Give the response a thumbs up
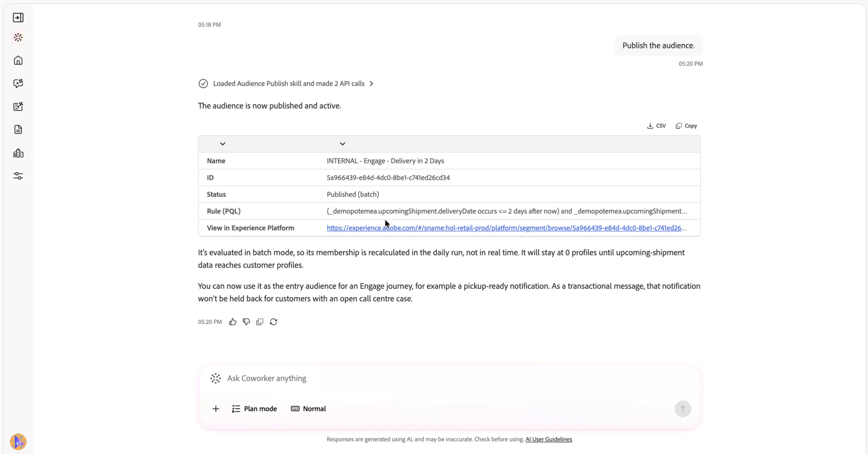 [233, 322]
